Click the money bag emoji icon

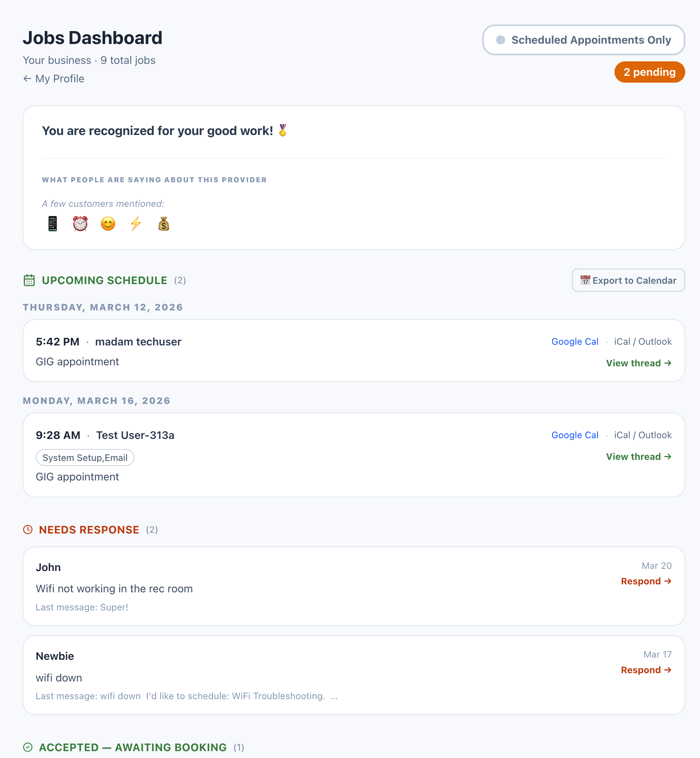(164, 224)
